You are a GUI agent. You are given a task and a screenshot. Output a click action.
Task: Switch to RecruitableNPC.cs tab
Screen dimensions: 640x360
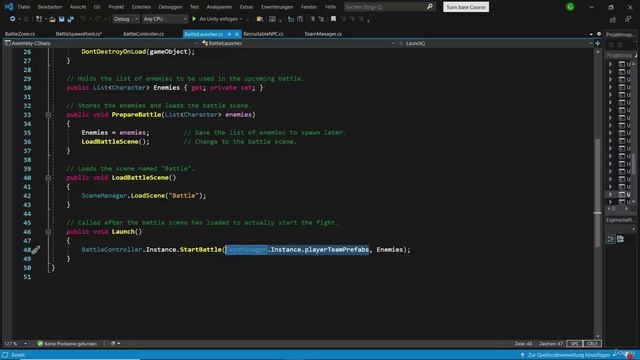coord(263,34)
